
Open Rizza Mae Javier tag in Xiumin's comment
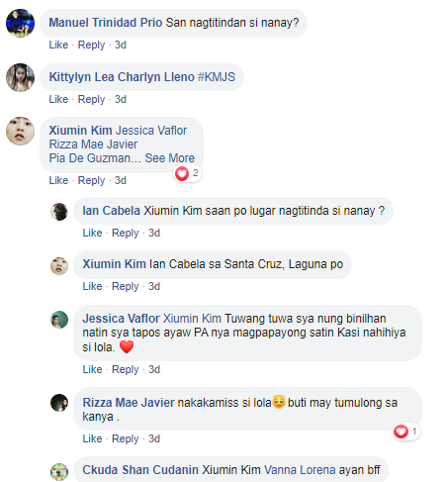[93, 145]
